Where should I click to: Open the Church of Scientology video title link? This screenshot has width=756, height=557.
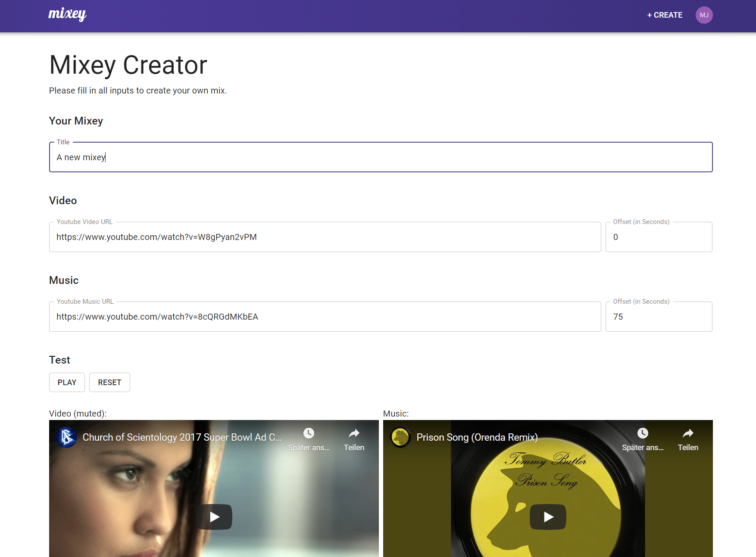(182, 437)
